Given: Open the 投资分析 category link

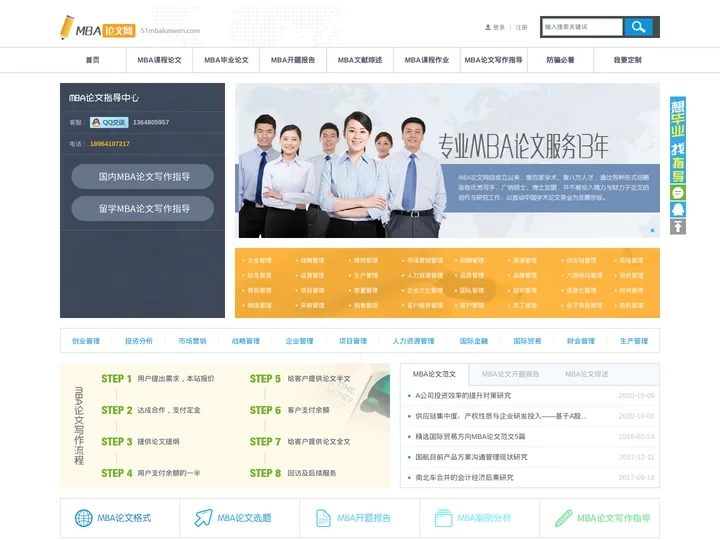Looking at the screenshot, I should click(139, 341).
